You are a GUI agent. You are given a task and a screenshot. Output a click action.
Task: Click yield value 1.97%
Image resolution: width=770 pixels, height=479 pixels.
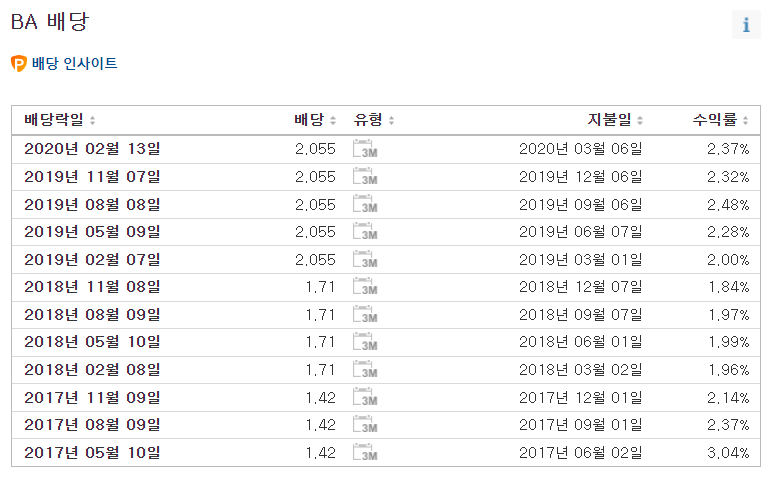[x=729, y=314]
